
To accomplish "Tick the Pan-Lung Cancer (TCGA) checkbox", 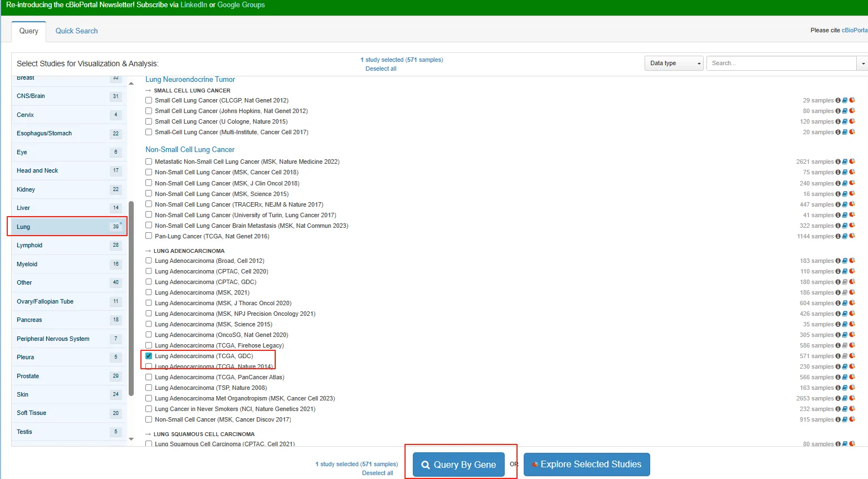I will point(149,236).
